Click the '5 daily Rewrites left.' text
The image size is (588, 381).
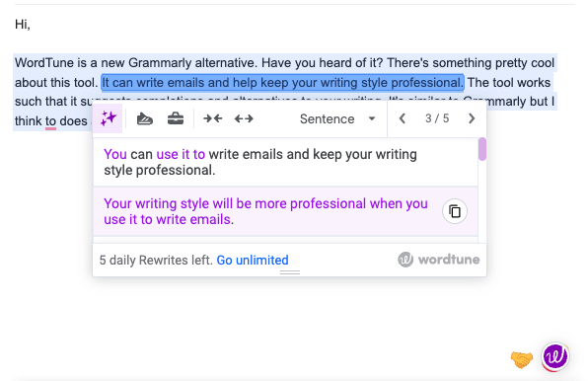(156, 260)
